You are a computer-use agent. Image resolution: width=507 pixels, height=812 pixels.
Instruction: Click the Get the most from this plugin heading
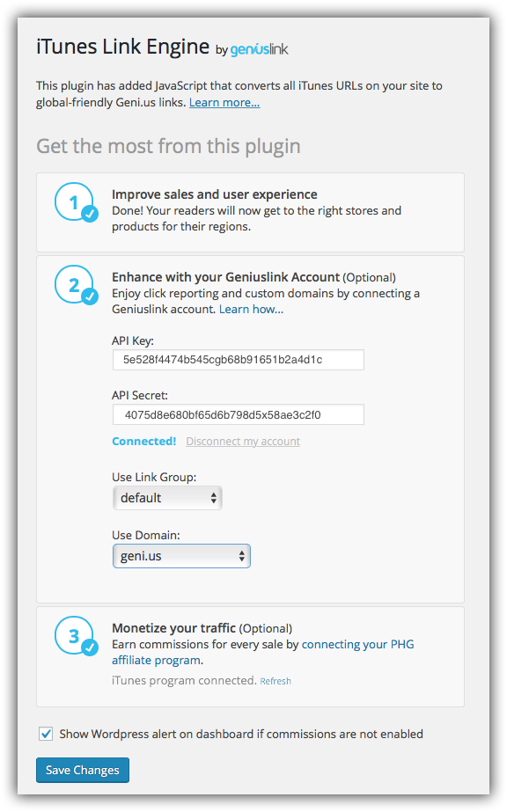point(168,147)
